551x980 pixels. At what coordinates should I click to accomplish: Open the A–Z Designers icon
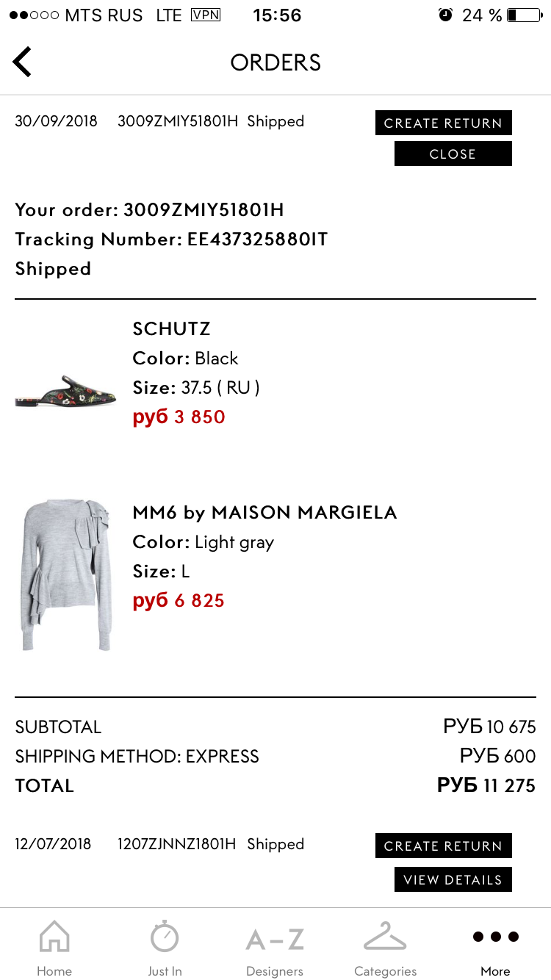click(x=275, y=940)
